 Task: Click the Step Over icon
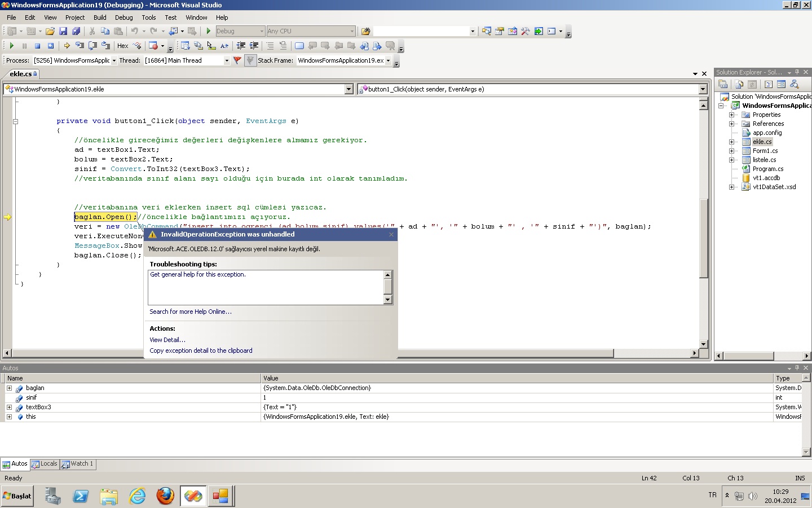92,46
